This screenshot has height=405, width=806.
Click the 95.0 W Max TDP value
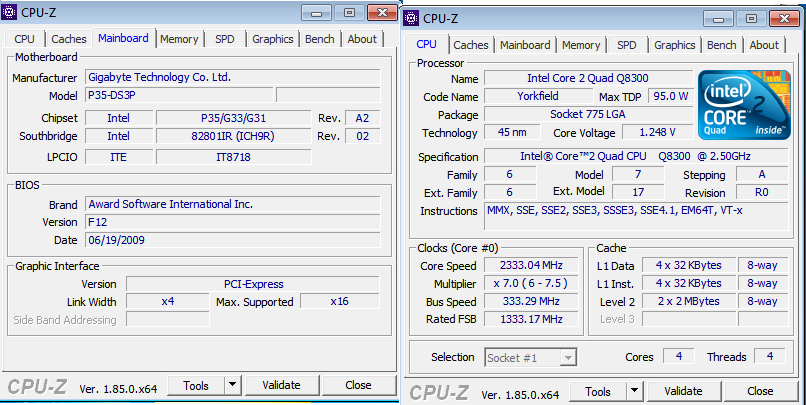click(x=670, y=96)
